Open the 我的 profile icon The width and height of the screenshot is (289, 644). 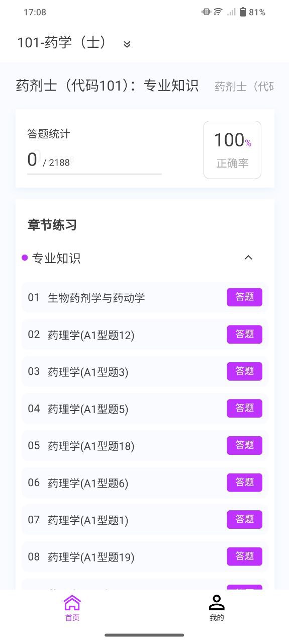click(217, 608)
